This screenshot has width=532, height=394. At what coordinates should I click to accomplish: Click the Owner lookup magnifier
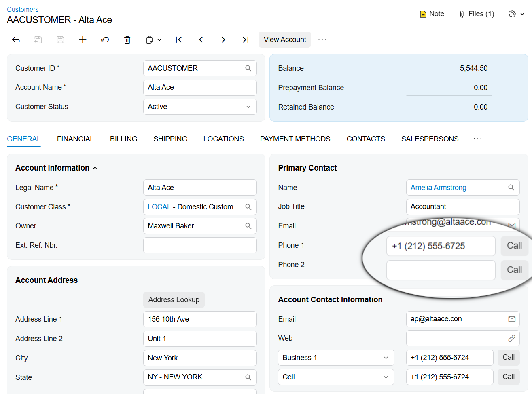(x=248, y=226)
